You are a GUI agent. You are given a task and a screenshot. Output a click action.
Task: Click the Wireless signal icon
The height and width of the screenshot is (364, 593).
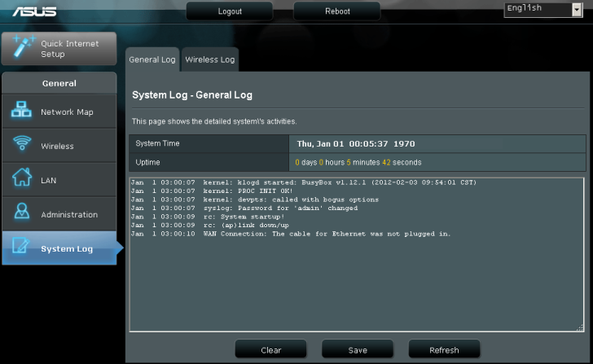pyautogui.click(x=22, y=143)
